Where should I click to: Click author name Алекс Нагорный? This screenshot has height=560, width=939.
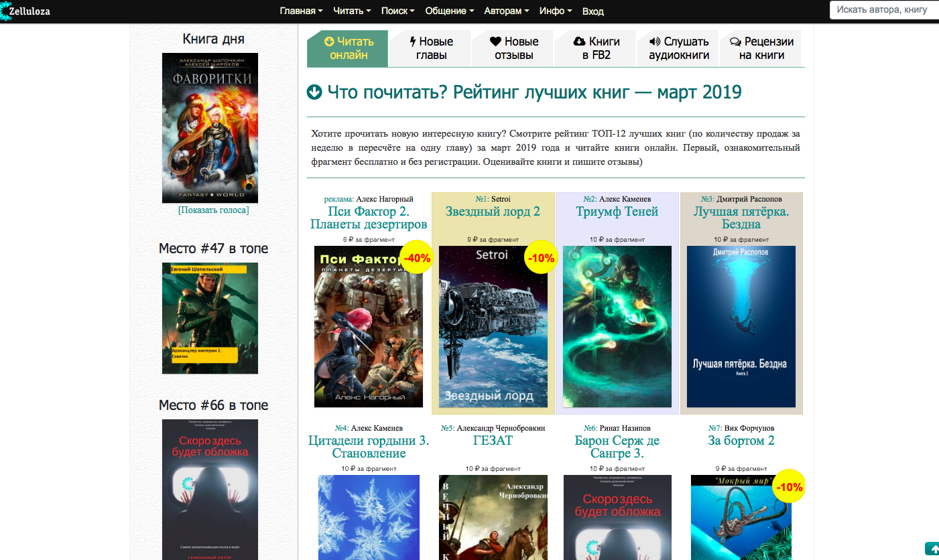pos(385,199)
